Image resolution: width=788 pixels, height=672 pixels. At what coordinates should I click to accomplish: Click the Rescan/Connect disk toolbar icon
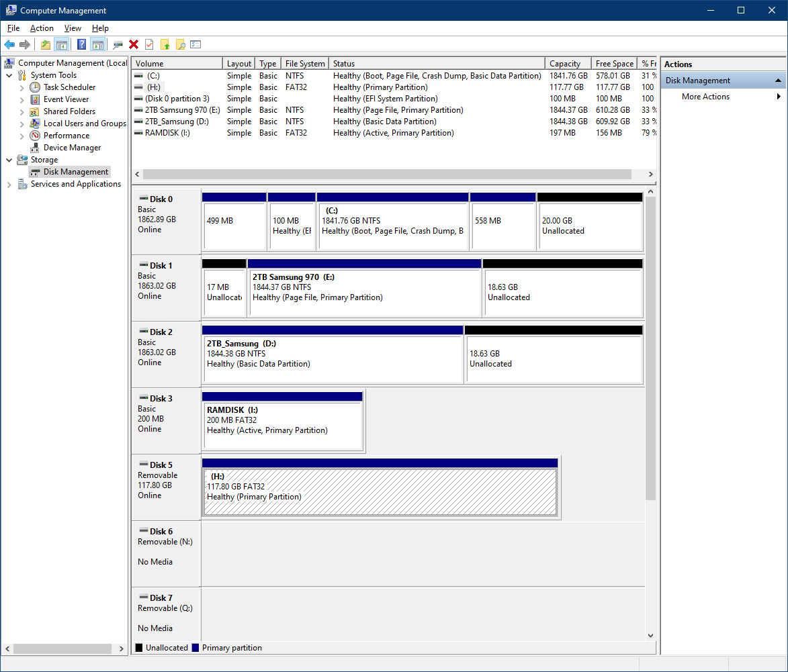[118, 44]
